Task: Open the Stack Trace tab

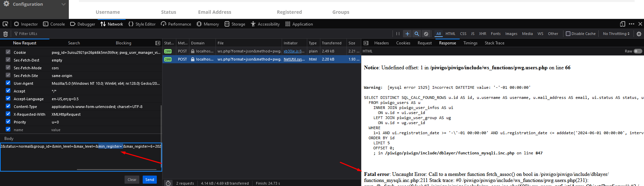Action: point(494,43)
